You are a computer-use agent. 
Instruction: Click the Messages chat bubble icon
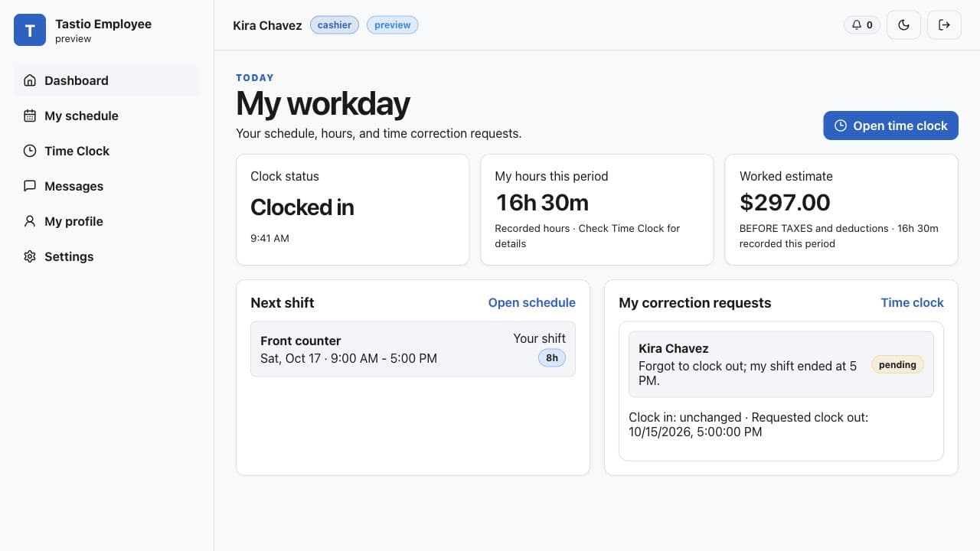coord(30,186)
